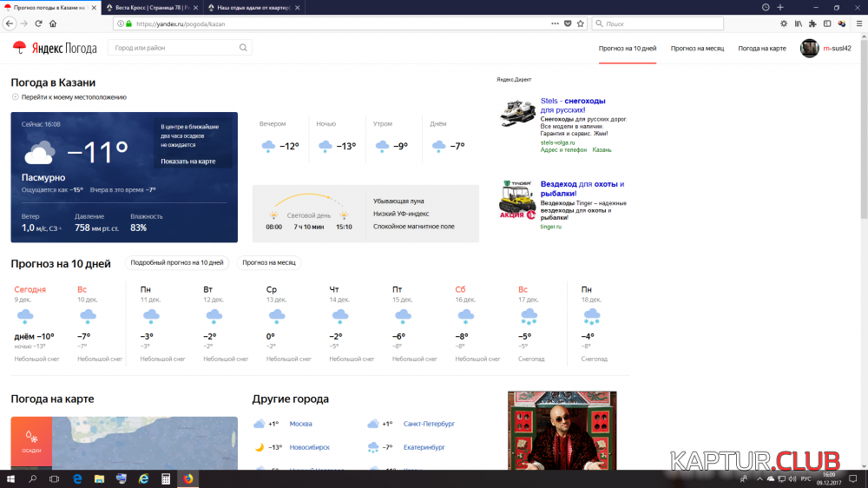This screenshot has width=868, height=488.
Task: Click the green padlock security icon
Action: pos(129,23)
